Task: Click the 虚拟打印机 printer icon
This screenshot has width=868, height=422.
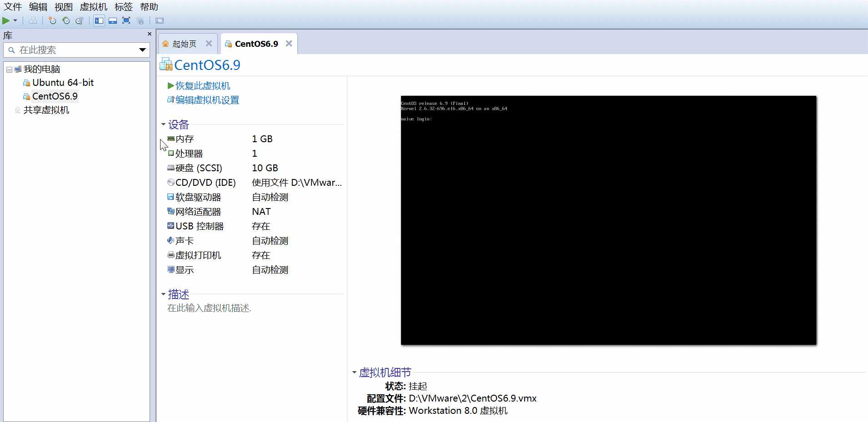Action: [171, 255]
